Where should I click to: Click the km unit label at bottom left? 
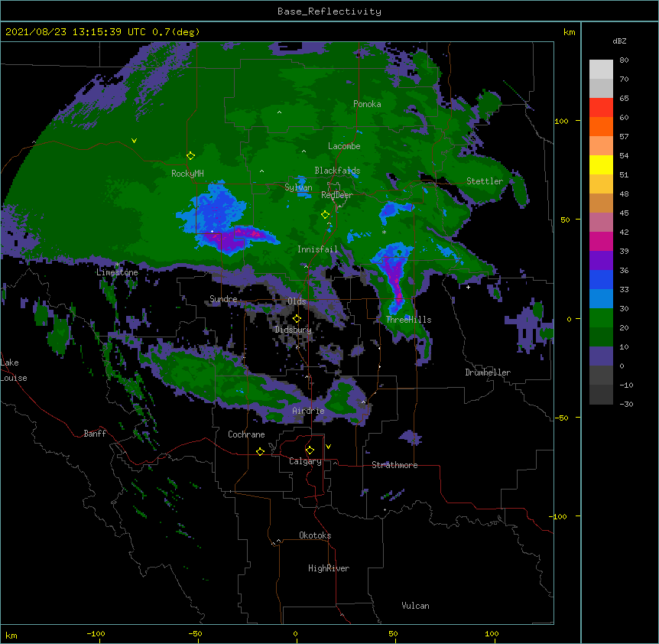(11, 635)
